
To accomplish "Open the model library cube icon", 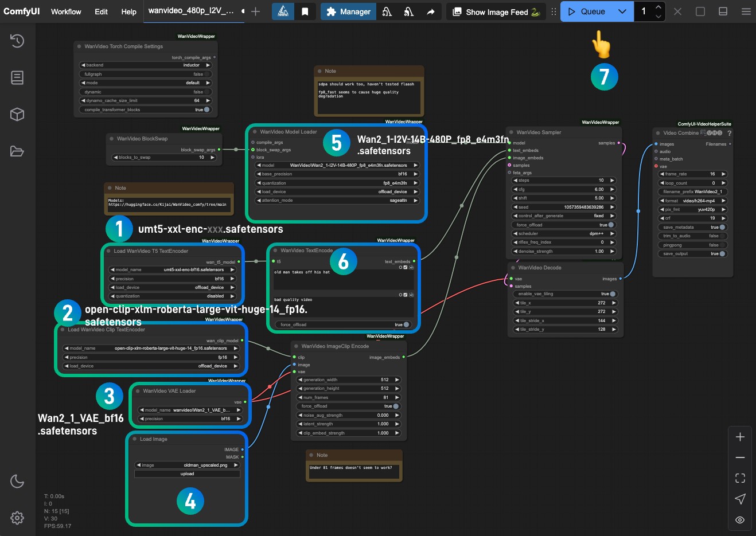I will click(x=17, y=114).
